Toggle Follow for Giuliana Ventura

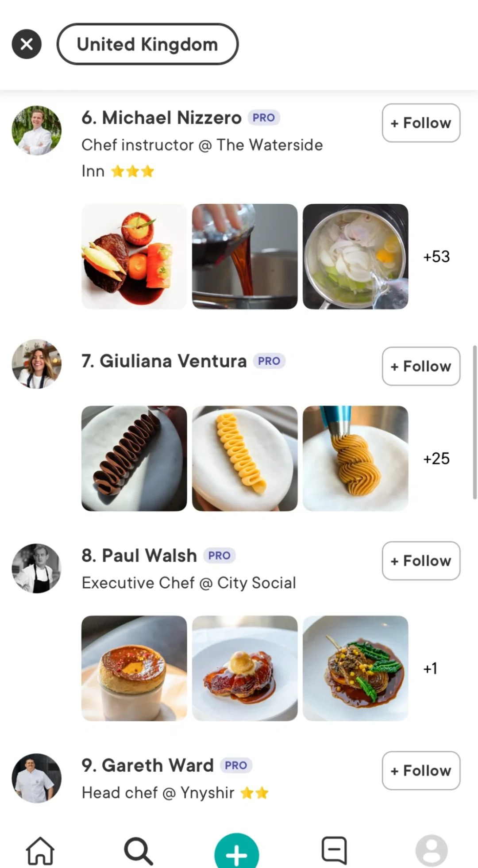coord(421,366)
